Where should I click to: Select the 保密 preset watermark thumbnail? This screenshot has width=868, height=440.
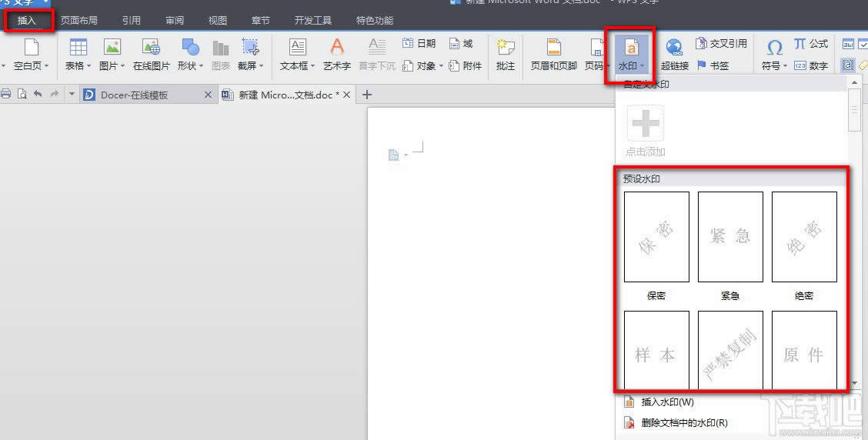pos(656,237)
